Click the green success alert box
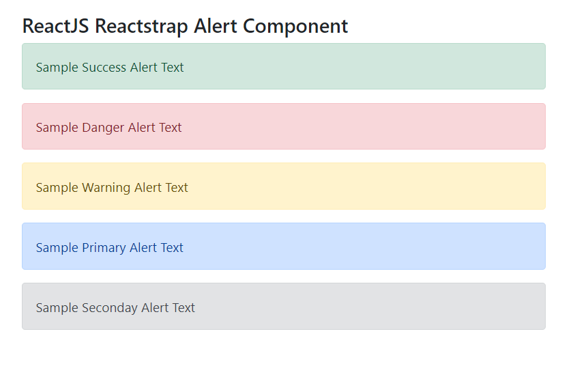The height and width of the screenshot is (379, 588). (x=362, y=67)
